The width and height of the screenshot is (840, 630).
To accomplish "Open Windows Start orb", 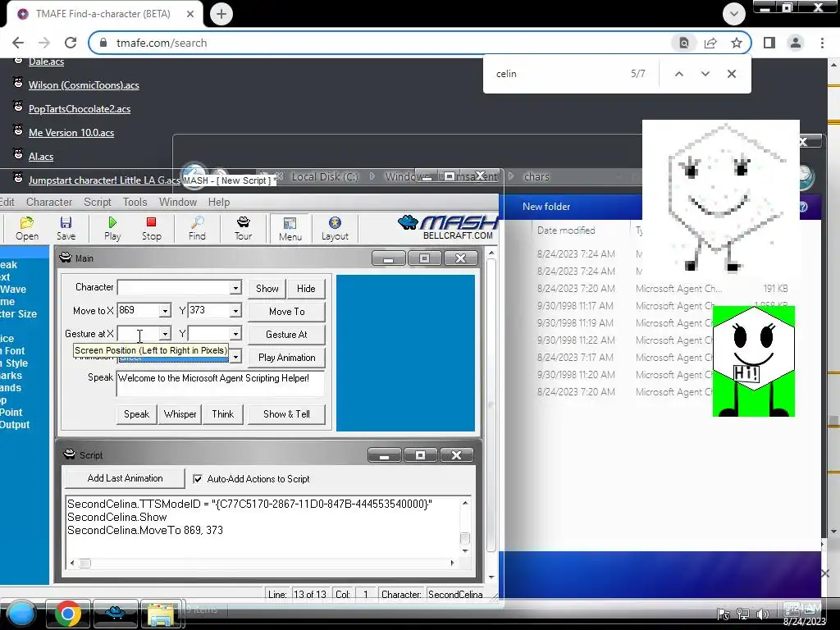I will (x=21, y=613).
